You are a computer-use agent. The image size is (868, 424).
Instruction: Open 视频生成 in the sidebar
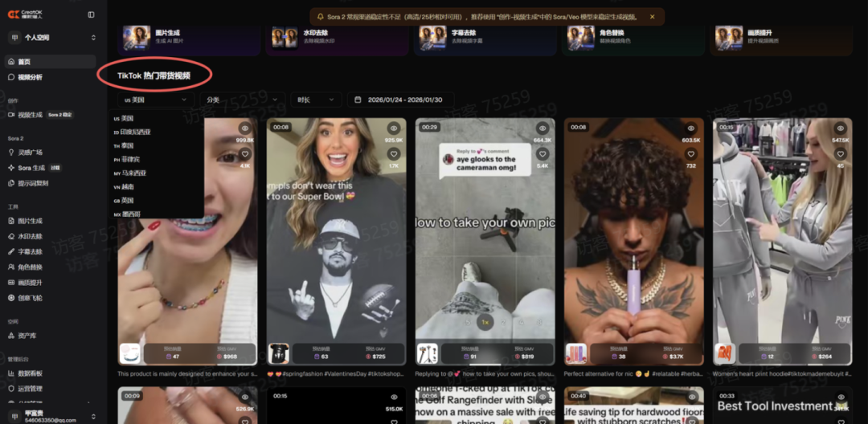pyautogui.click(x=50, y=114)
